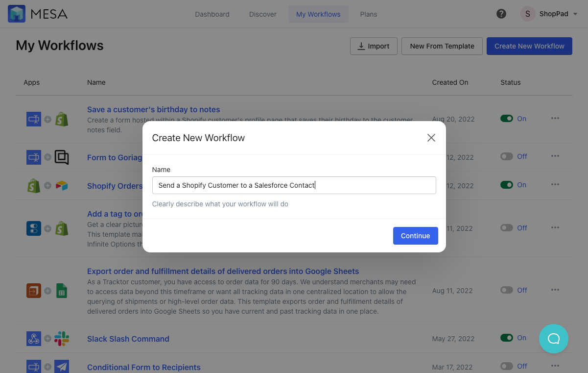Enable the Add a tag workflow toggle
The image size is (588, 373).
click(x=507, y=228)
